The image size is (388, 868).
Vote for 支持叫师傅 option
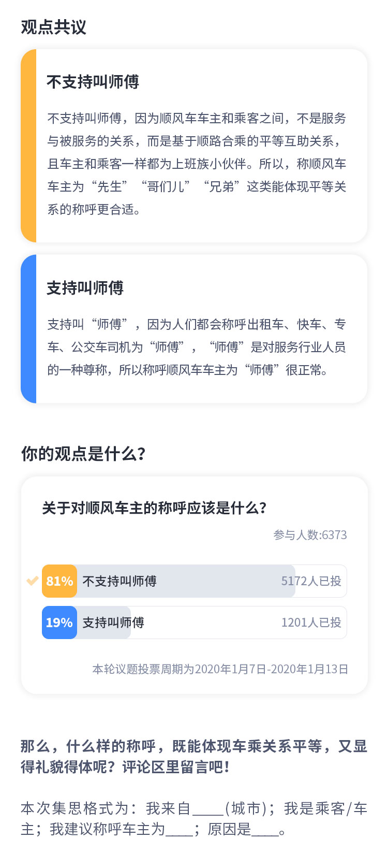[195, 623]
